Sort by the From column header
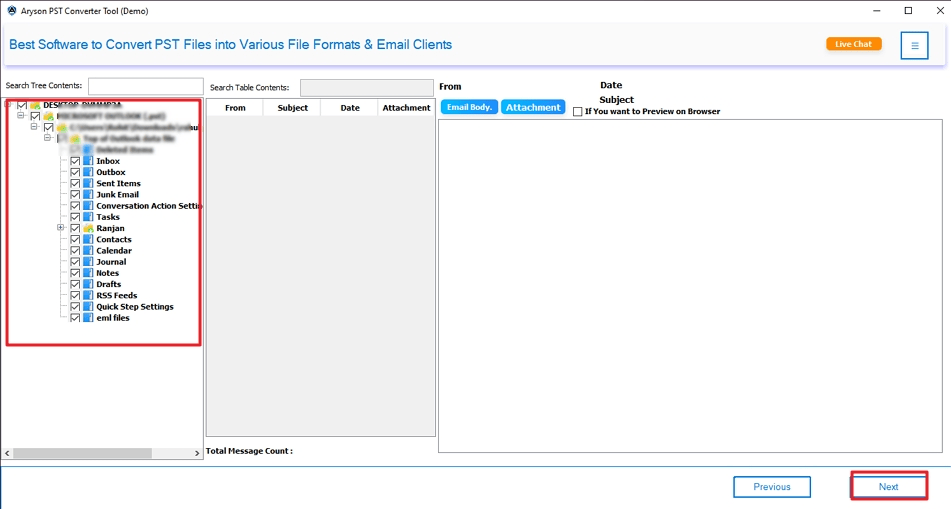The height and width of the screenshot is (509, 951). (x=235, y=108)
